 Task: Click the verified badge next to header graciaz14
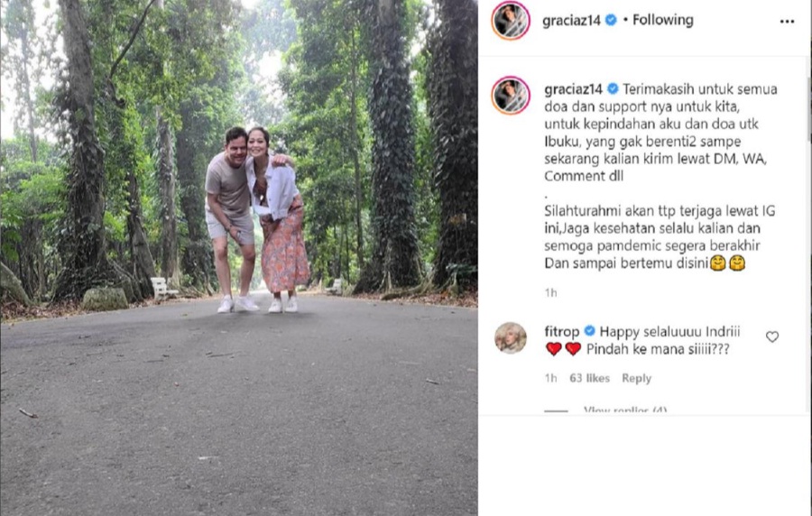tap(611, 20)
